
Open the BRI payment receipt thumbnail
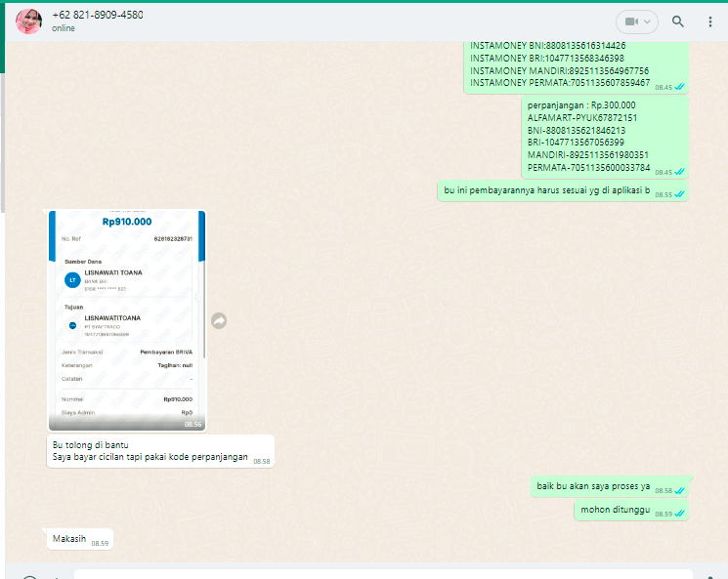coord(127,320)
